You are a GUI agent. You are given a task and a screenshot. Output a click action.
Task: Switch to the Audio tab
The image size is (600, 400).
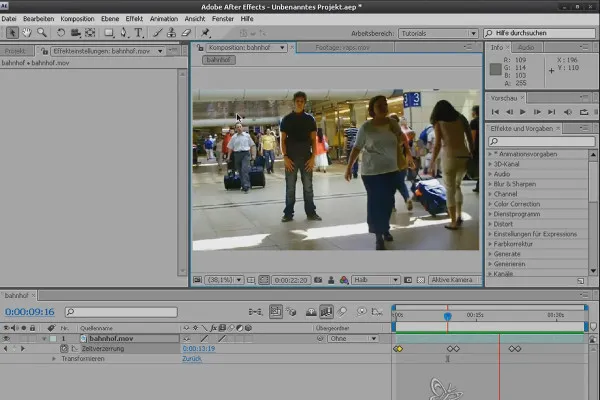pos(526,47)
